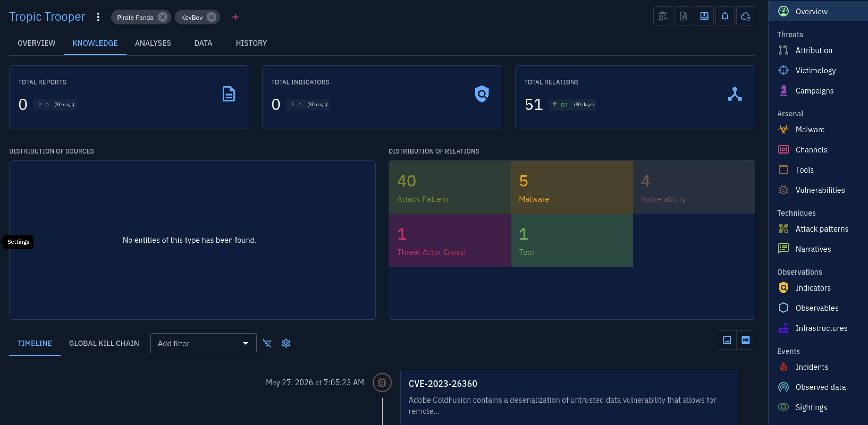Open the ANALYSES tab

153,43
